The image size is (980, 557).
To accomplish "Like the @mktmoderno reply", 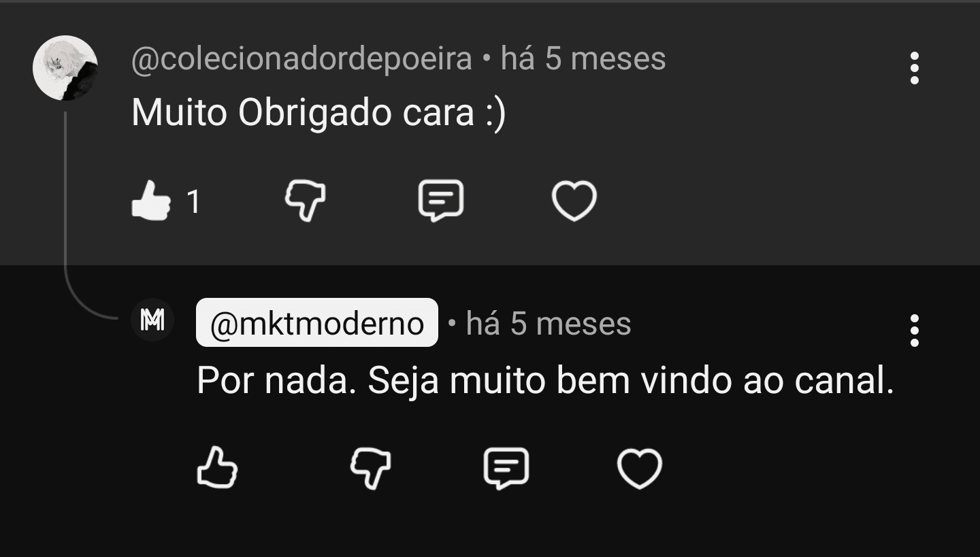I will (217, 469).
